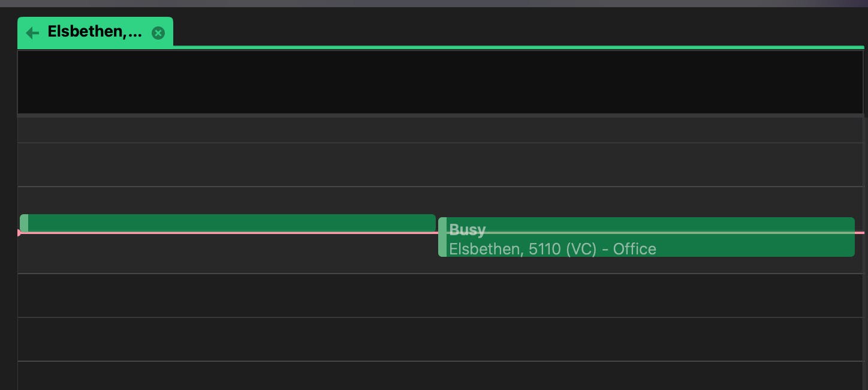Image resolution: width=868 pixels, height=390 pixels.
Task: Click the light color strip on the Busy event
Action: click(x=442, y=238)
